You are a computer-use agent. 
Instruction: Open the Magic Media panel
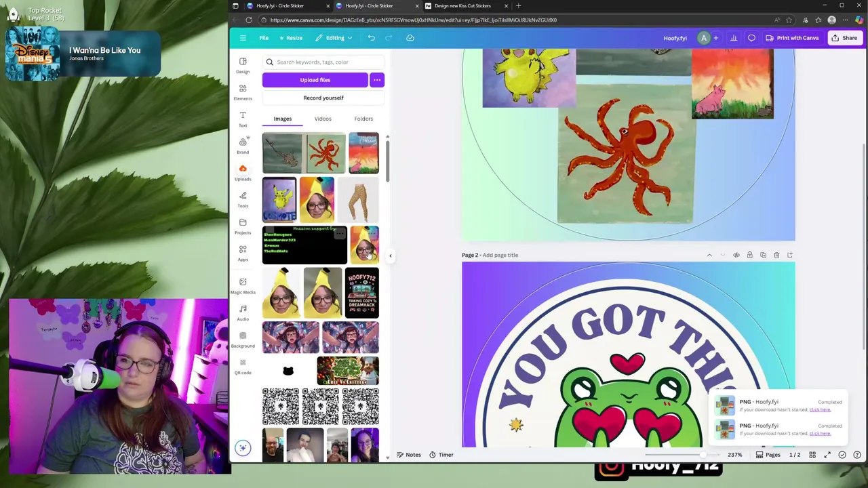(x=243, y=285)
